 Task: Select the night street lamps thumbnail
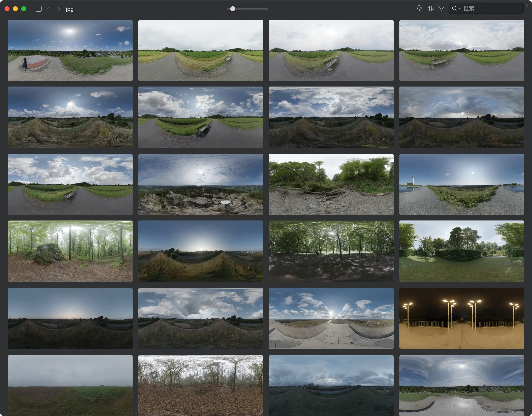click(462, 318)
